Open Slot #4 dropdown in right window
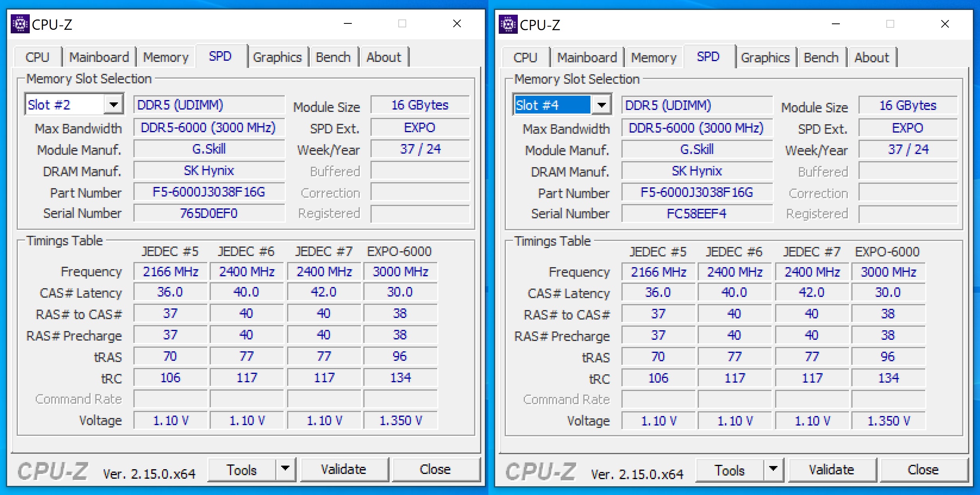 click(x=602, y=105)
